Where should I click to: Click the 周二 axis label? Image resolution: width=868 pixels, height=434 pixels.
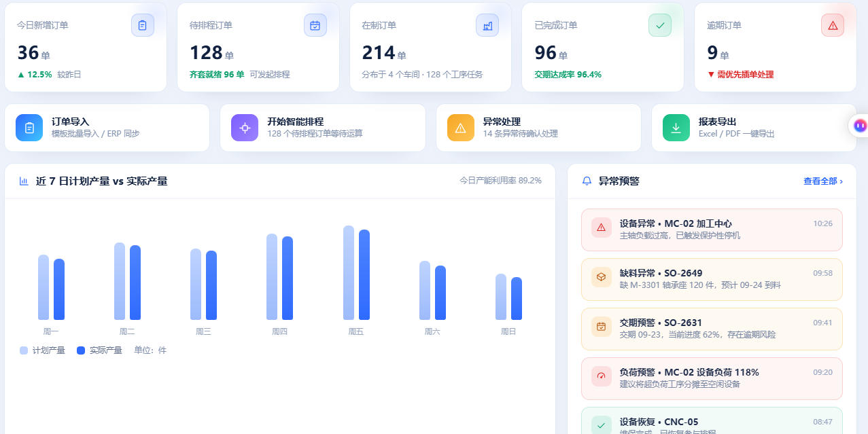[x=127, y=331]
